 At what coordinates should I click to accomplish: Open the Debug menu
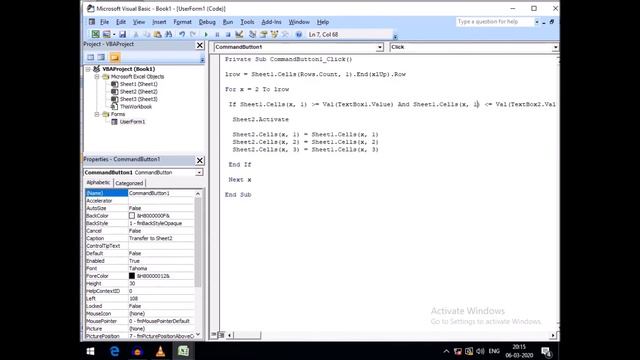[x=207, y=22]
